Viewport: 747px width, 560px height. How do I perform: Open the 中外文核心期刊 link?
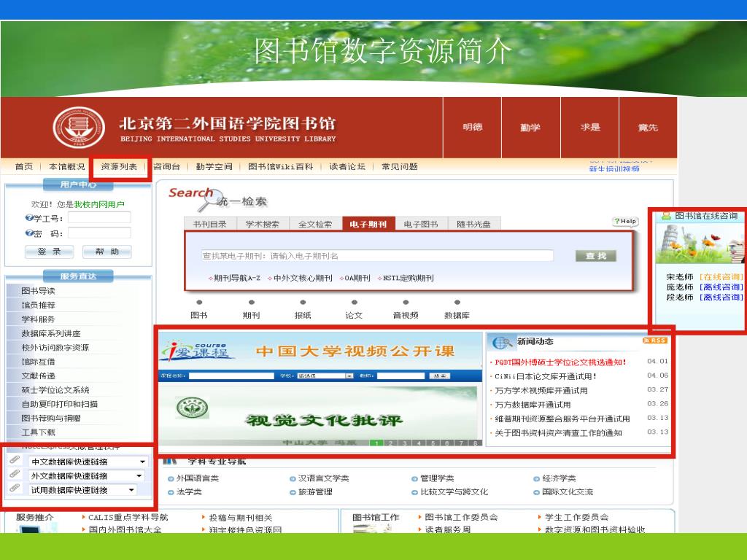point(303,278)
